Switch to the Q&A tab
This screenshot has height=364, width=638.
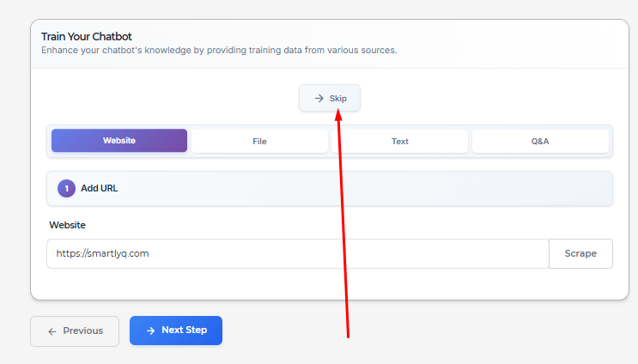coord(540,141)
